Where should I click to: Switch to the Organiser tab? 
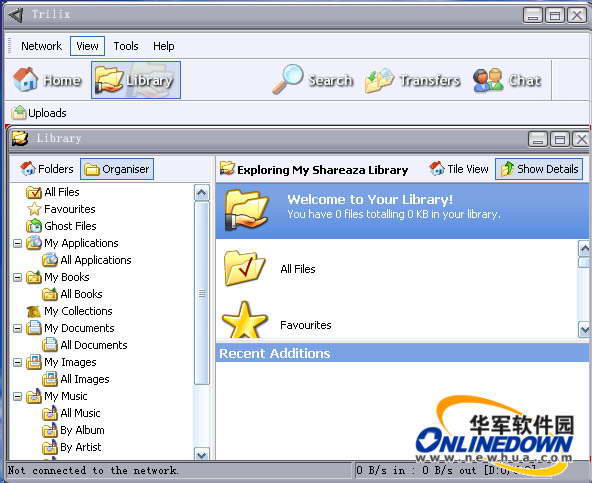point(117,169)
